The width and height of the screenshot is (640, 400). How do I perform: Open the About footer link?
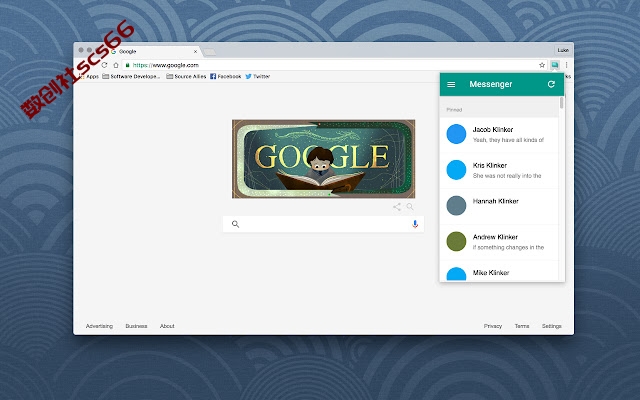coord(167,326)
